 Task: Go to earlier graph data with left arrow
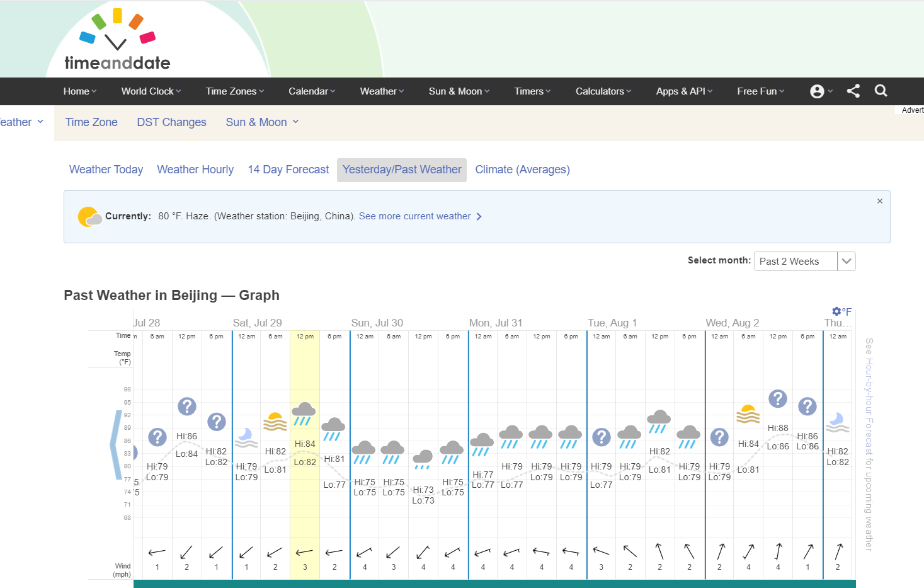pyautogui.click(x=116, y=445)
